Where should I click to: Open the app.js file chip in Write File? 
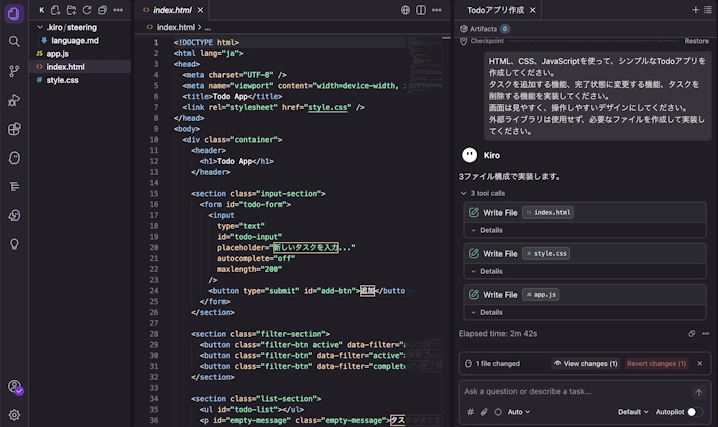click(541, 295)
